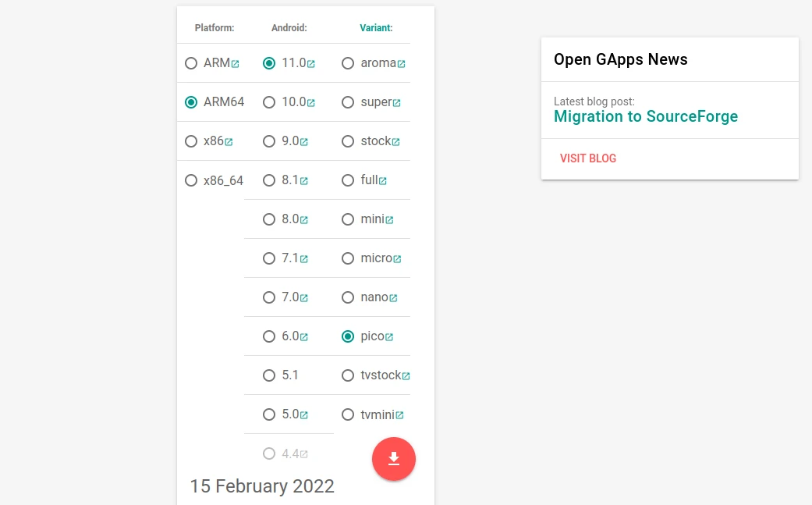Click external link icon next to nano
This screenshot has width=812, height=505.
click(393, 298)
